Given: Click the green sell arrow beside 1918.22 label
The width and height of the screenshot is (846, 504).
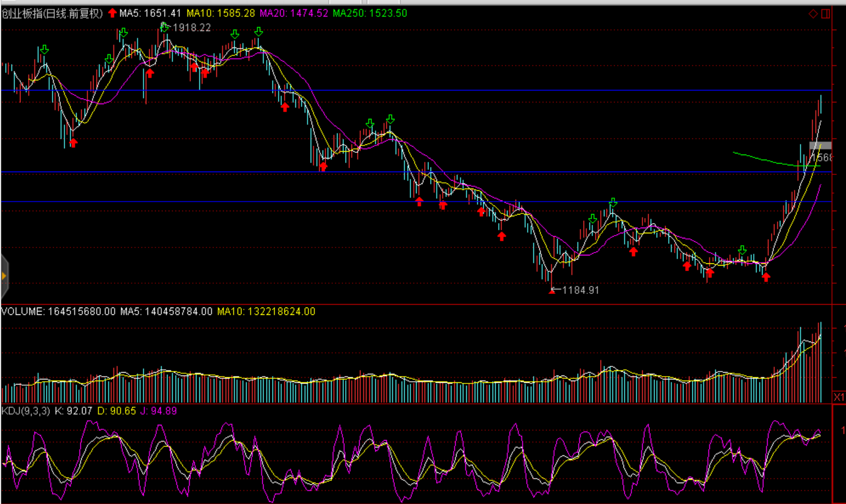Looking at the screenshot, I should tap(164, 27).
